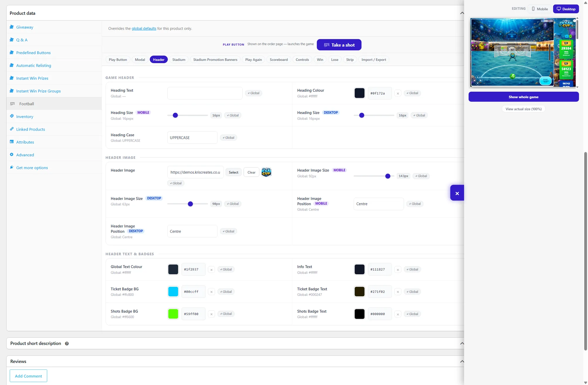Open the Shots Badge BG green swatch
The image size is (588, 385).
click(x=173, y=314)
